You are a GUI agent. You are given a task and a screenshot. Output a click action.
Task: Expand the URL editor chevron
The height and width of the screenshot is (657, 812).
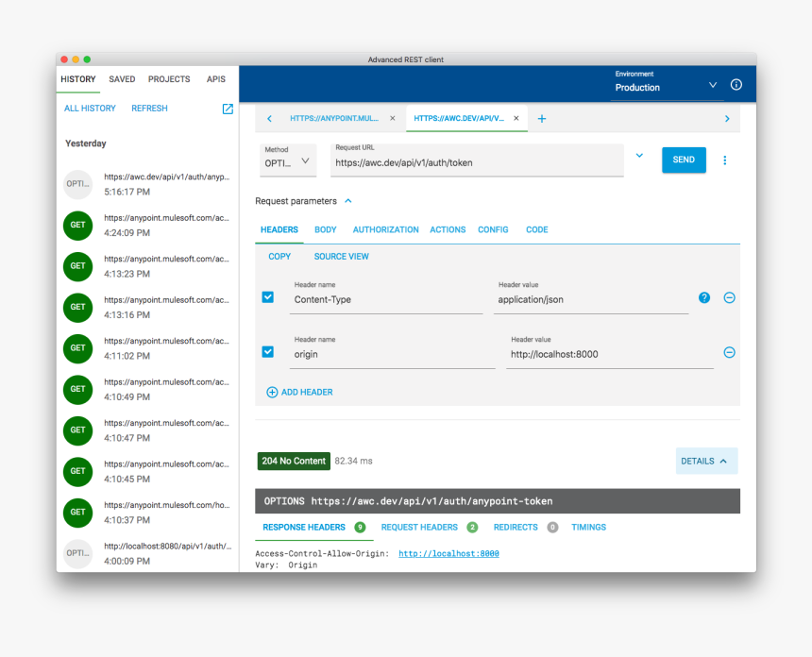pos(639,156)
